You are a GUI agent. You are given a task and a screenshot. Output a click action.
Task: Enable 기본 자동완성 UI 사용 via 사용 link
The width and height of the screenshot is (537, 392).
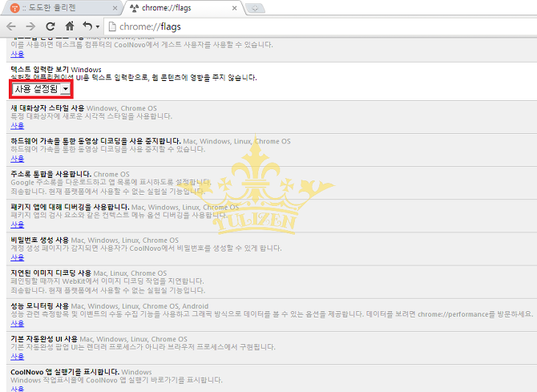coord(17,357)
